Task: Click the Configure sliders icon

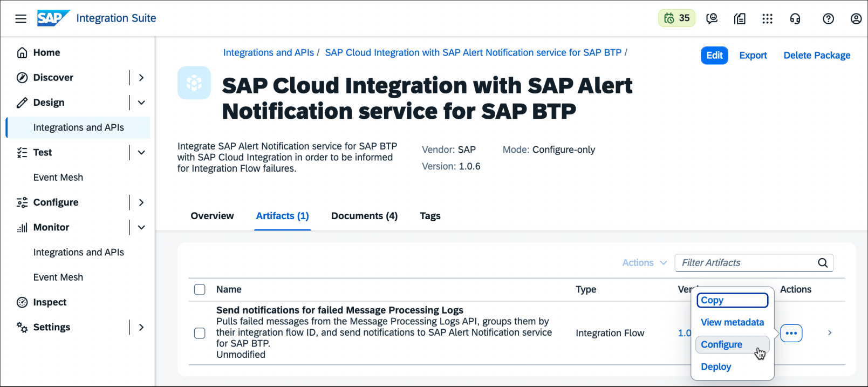Action: pyautogui.click(x=22, y=202)
